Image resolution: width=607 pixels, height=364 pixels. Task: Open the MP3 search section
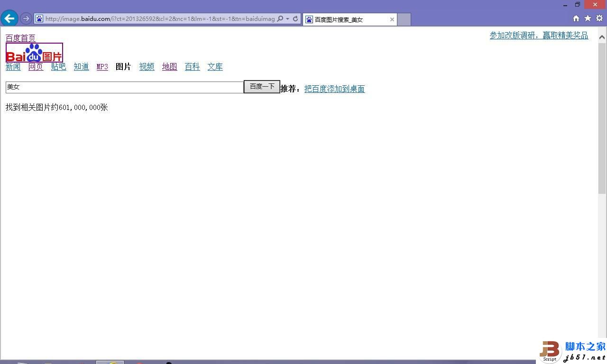point(102,66)
